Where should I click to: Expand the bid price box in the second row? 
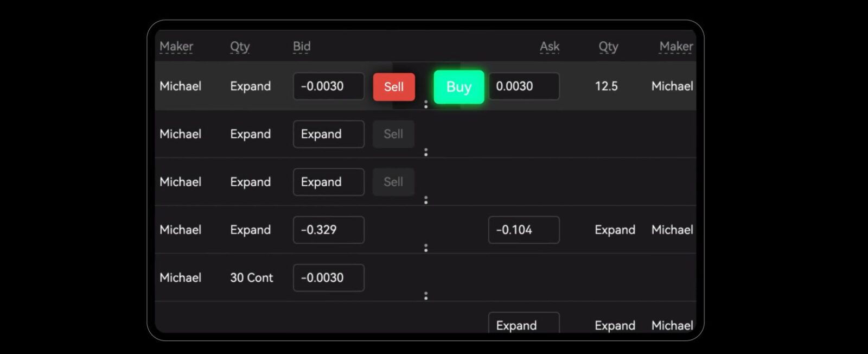pyautogui.click(x=328, y=134)
